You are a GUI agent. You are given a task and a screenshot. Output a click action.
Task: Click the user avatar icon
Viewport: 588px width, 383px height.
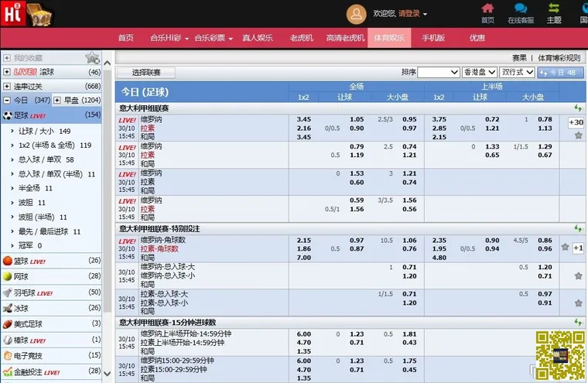356,14
